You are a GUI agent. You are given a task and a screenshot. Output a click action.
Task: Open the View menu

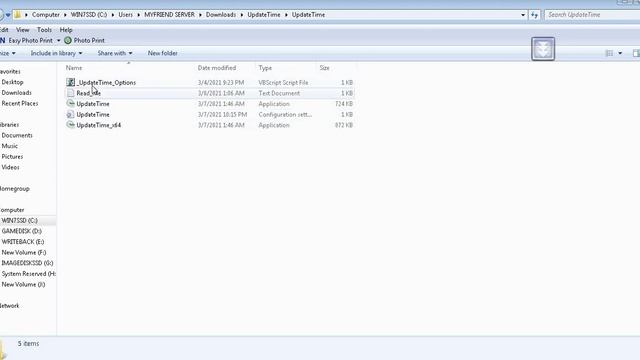[x=22, y=30]
